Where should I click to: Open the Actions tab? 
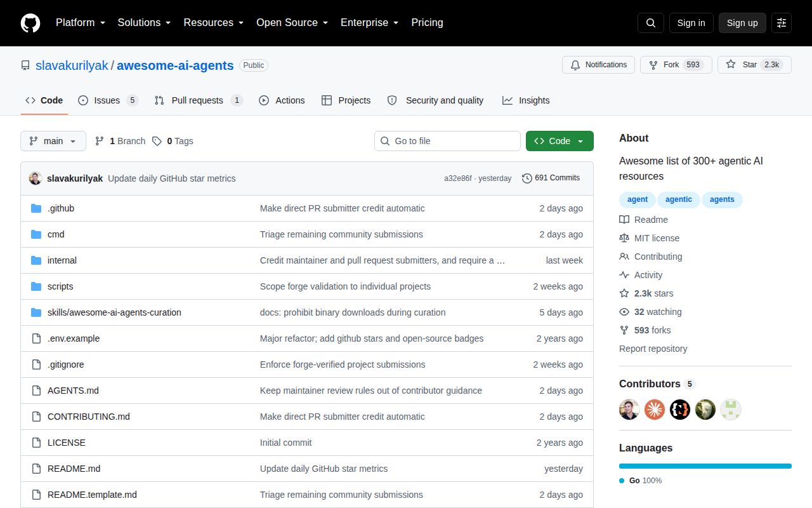(282, 100)
